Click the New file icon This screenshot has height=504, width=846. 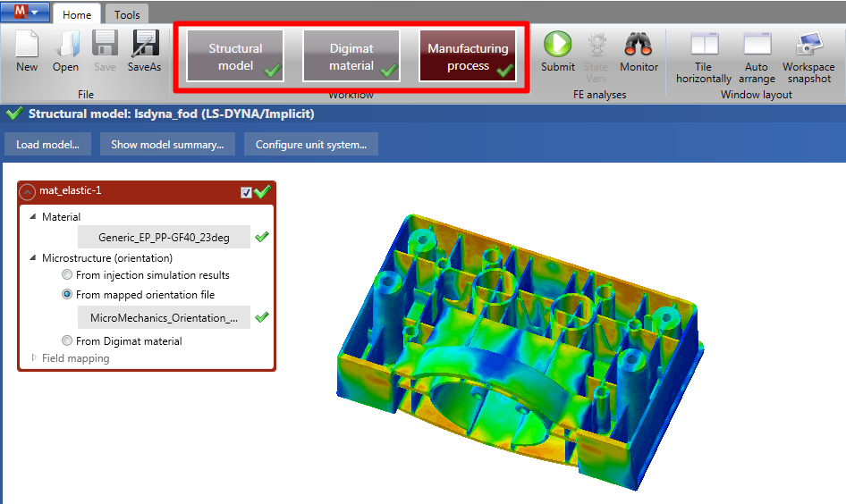click(x=27, y=44)
